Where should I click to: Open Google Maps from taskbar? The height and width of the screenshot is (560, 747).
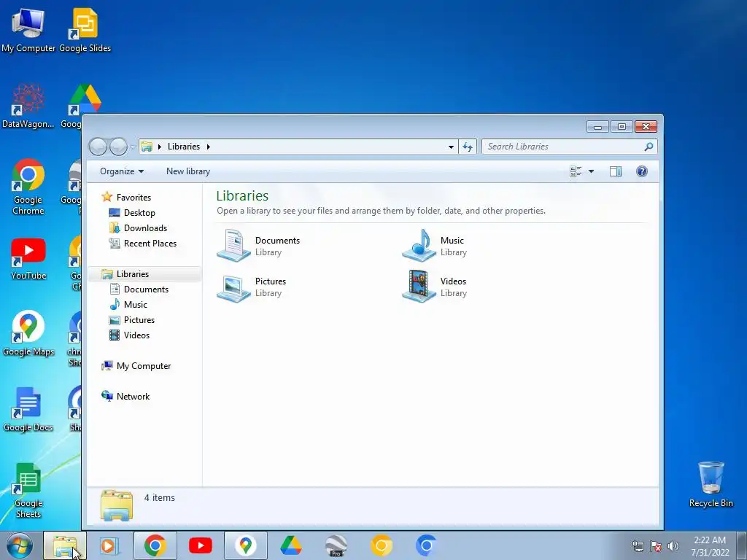pos(246,545)
